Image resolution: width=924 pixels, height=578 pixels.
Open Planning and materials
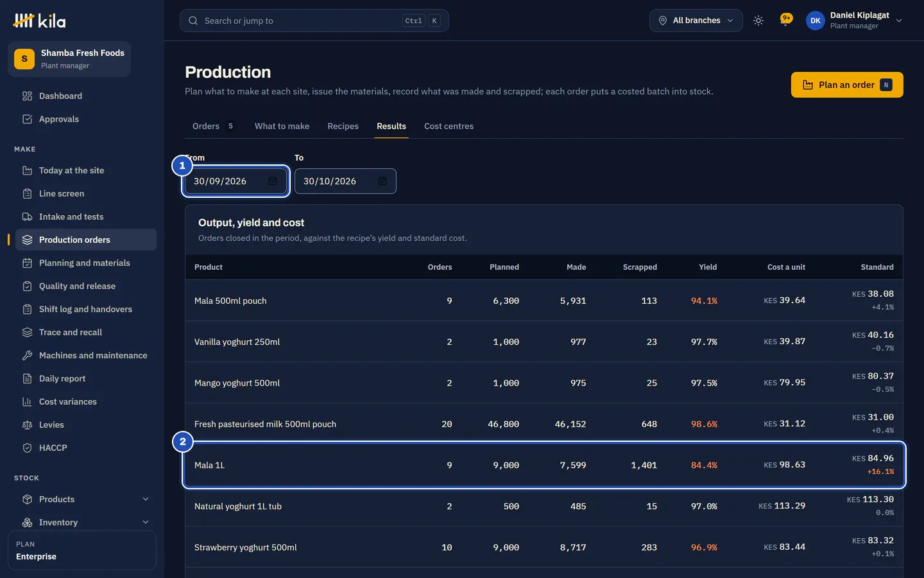point(86,263)
